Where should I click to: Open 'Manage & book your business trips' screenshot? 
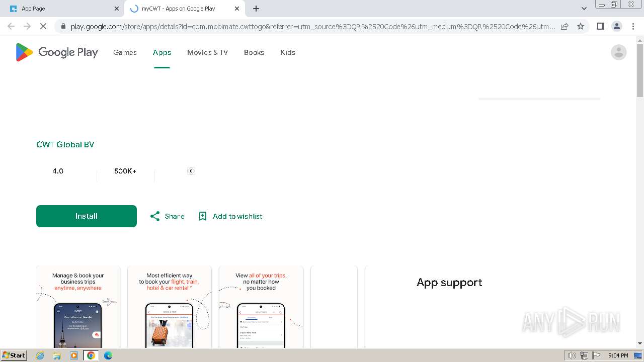[x=78, y=307]
